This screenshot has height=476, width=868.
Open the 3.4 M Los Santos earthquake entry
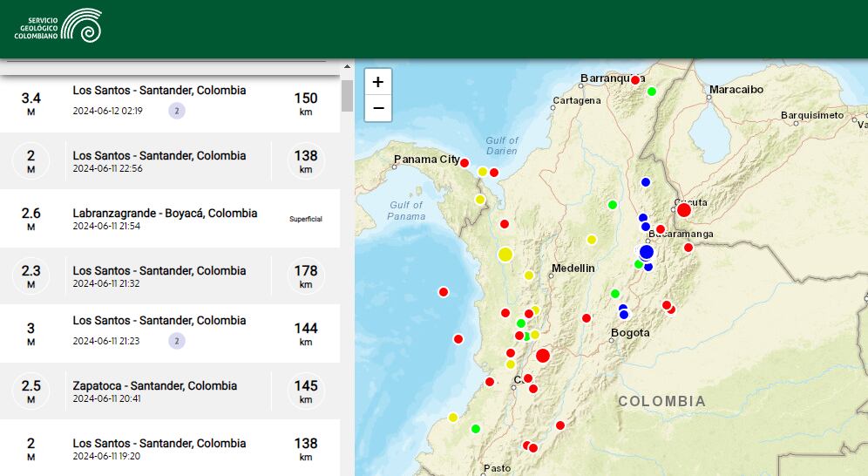[170, 104]
